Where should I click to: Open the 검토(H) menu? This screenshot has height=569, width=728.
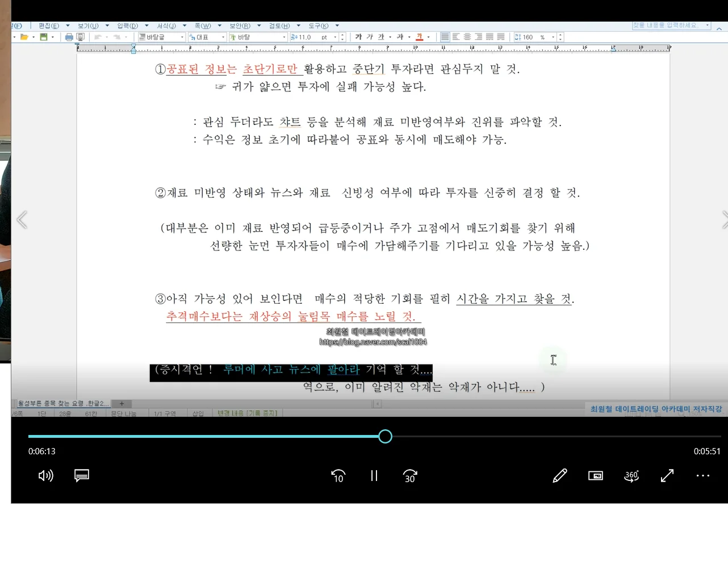coord(279,26)
